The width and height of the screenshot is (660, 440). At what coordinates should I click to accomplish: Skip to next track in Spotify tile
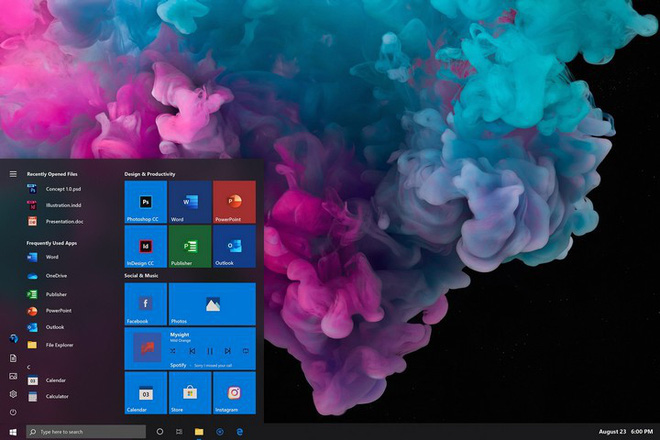(x=228, y=351)
